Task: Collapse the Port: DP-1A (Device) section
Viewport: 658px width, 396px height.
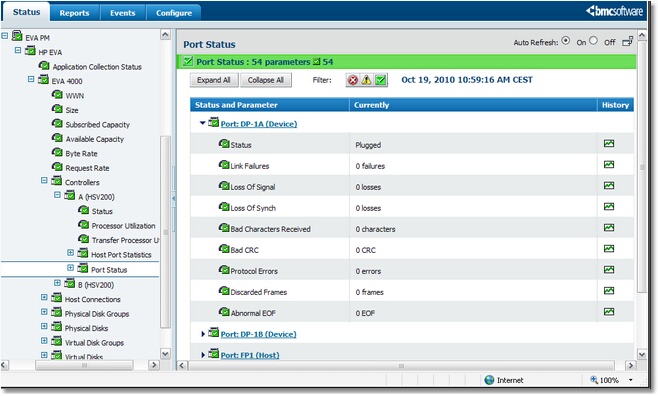Action: tap(203, 123)
